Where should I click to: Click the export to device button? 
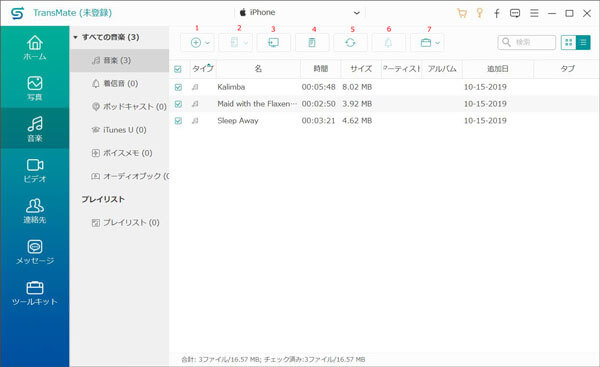click(x=234, y=42)
